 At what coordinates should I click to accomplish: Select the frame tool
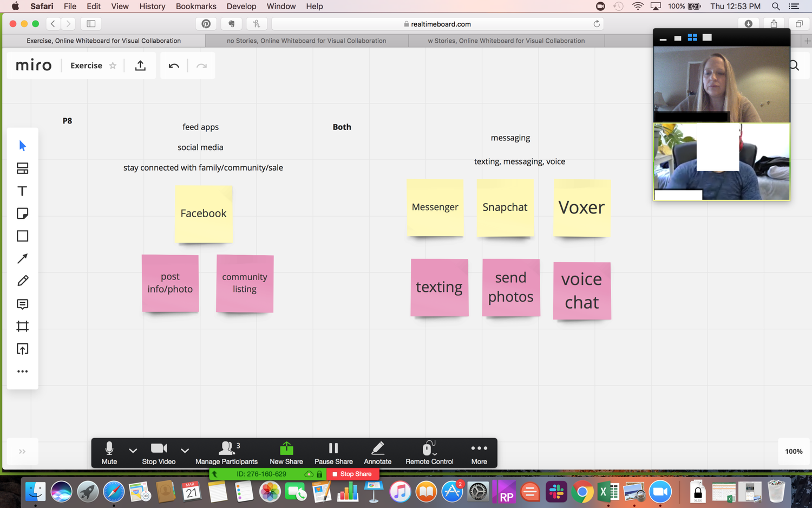22,326
